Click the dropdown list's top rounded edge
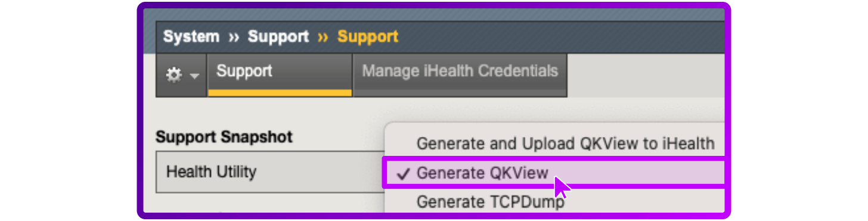The image size is (868, 221). point(554,124)
